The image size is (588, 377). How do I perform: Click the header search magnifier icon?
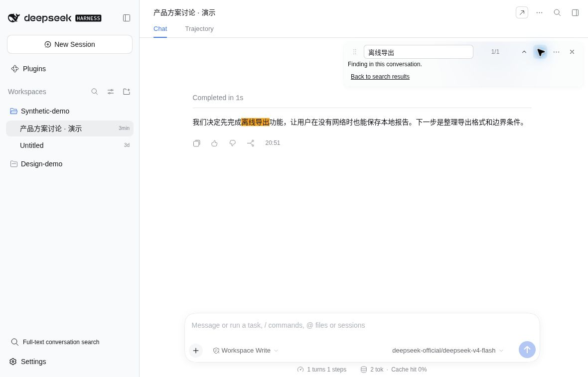click(557, 12)
